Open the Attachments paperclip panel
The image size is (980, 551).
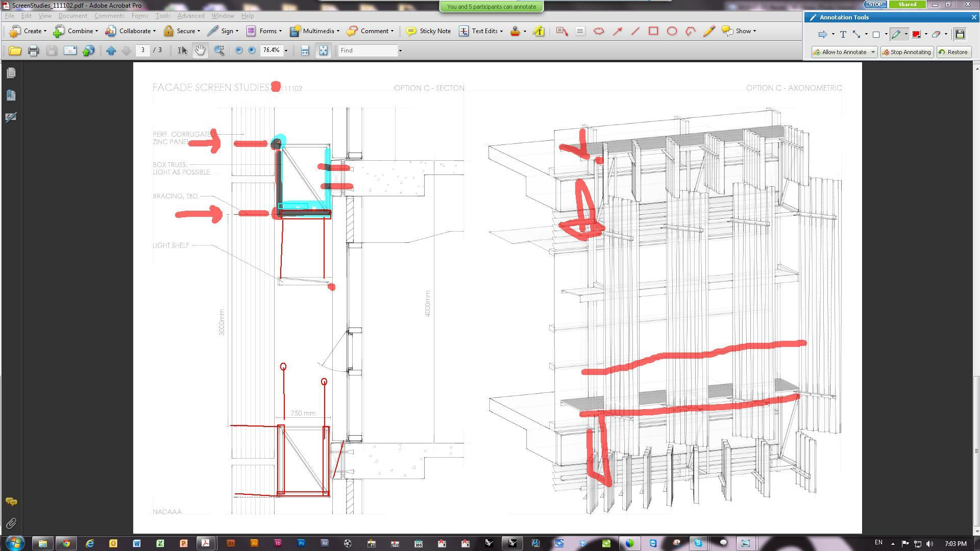click(11, 523)
